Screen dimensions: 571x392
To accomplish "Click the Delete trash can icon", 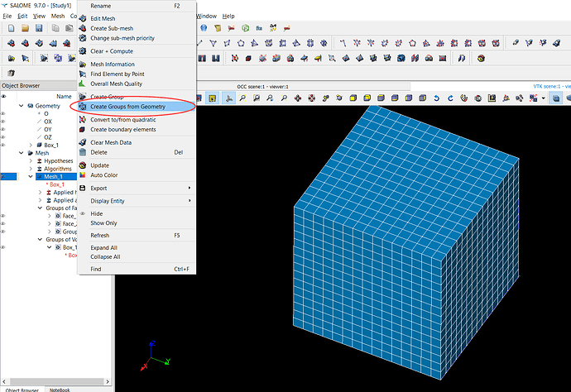I will click(x=83, y=152).
